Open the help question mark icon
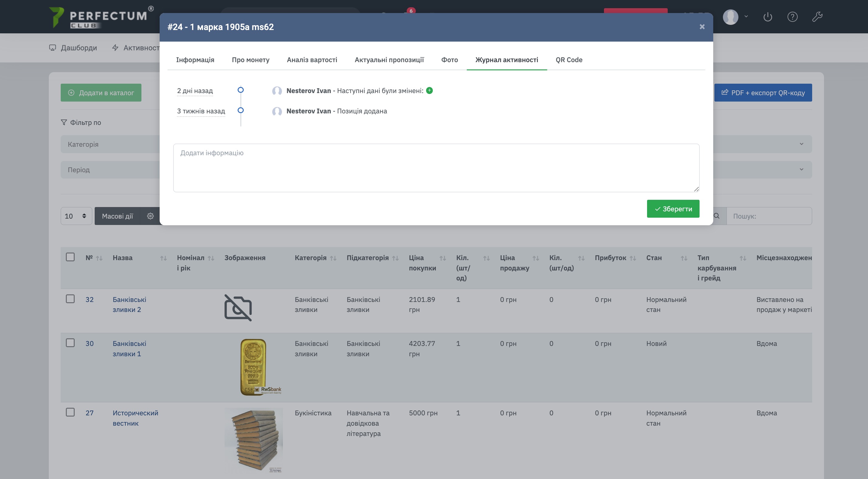The image size is (868, 479). pyautogui.click(x=792, y=16)
